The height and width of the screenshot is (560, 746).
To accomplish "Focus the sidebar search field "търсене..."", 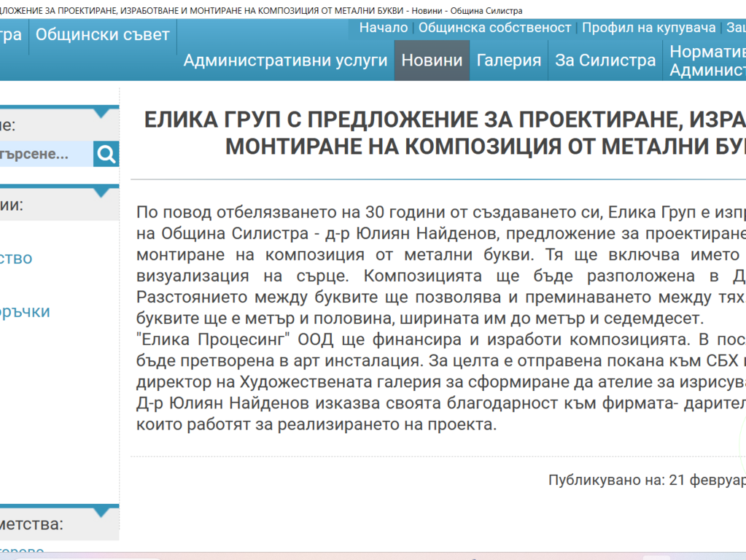I will pos(47,154).
